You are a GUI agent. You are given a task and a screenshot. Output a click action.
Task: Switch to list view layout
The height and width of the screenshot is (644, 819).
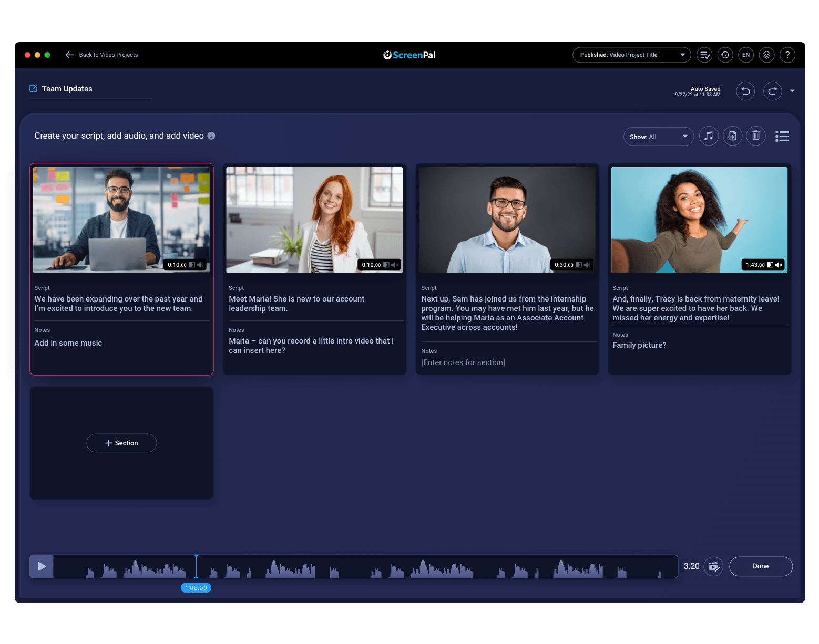[x=782, y=137]
